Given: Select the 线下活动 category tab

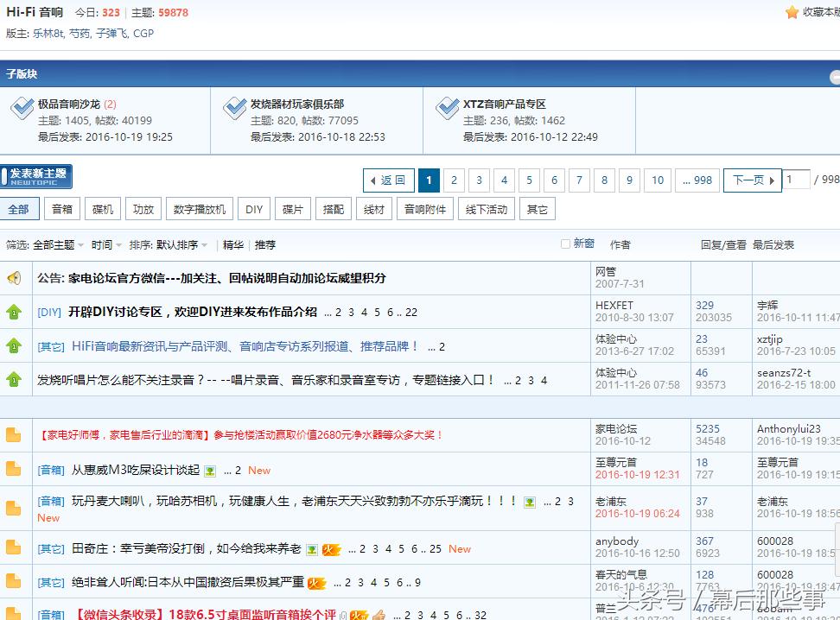Looking at the screenshot, I should coord(486,208).
